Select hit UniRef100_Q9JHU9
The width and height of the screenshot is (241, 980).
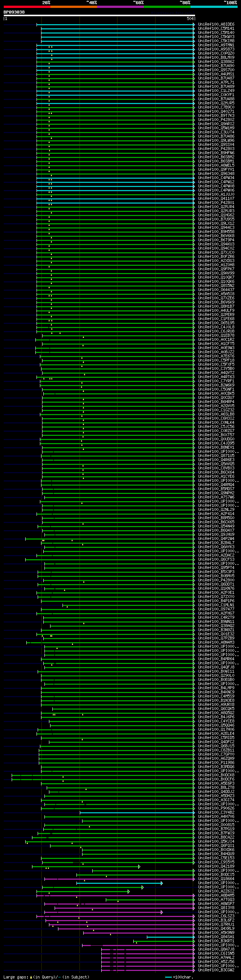click(x=216, y=535)
